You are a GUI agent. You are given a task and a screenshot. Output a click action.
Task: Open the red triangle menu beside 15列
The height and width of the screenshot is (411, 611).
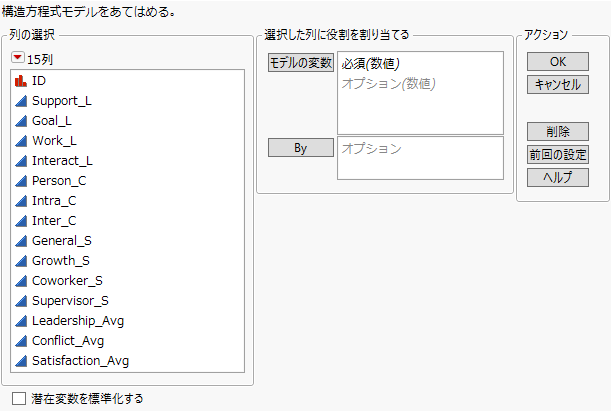click(x=18, y=59)
